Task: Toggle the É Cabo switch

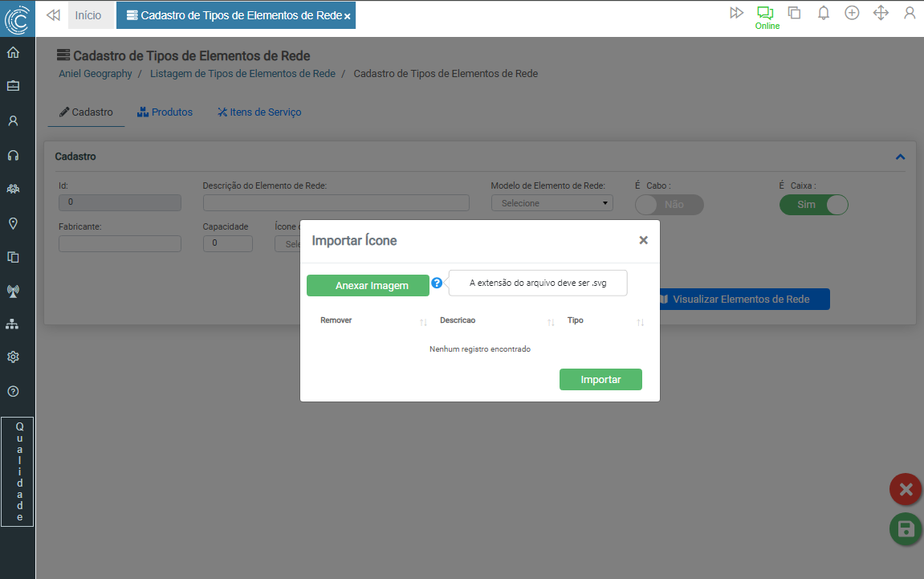Action: (x=669, y=205)
